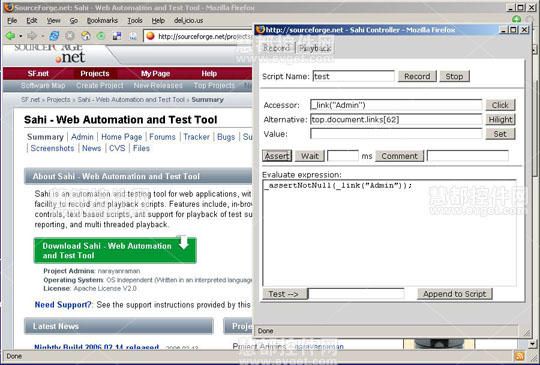Click the Comment button

[x=399, y=156]
